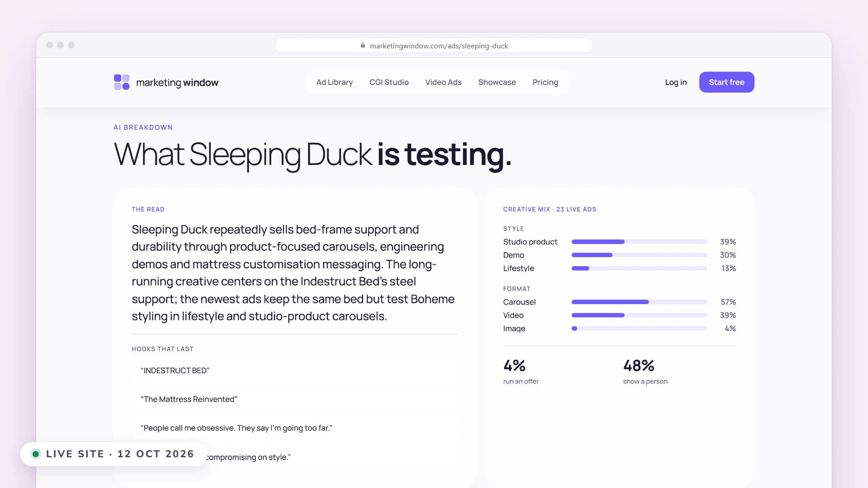Screen dimensions: 868x488
Task: Click the Lifestyle style progress bar
Action: [x=639, y=268]
